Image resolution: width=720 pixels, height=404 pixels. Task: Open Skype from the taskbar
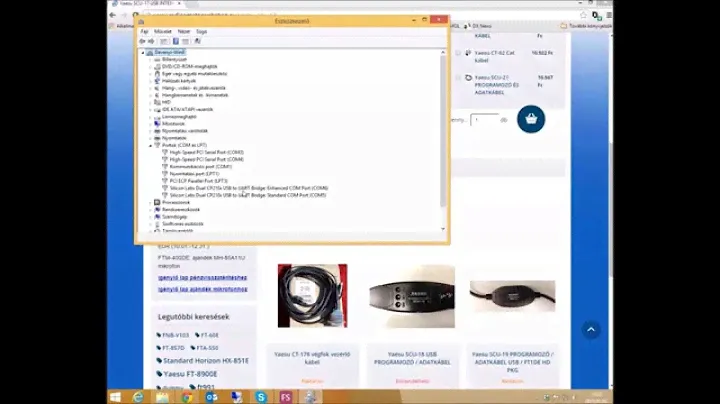(261, 396)
